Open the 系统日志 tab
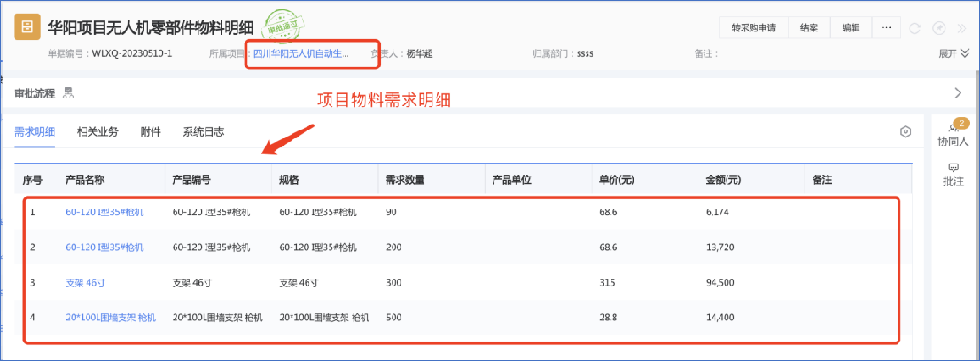This screenshot has height=362, width=980. 203,131
